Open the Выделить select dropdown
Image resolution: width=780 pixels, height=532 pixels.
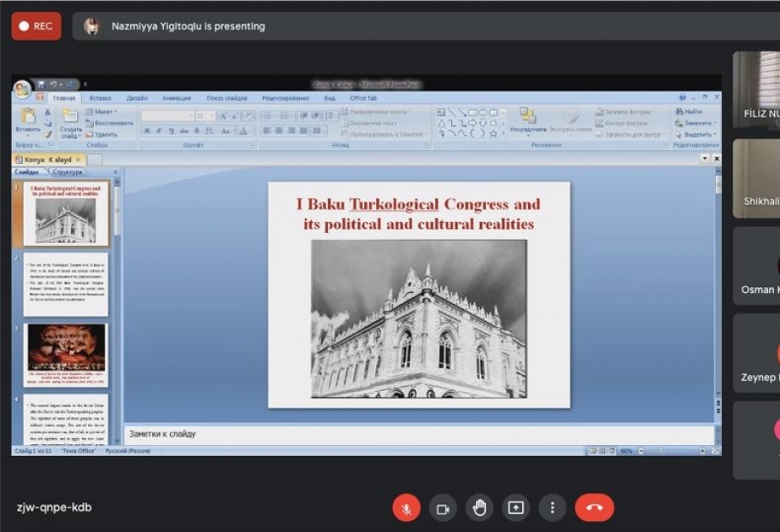point(695,134)
